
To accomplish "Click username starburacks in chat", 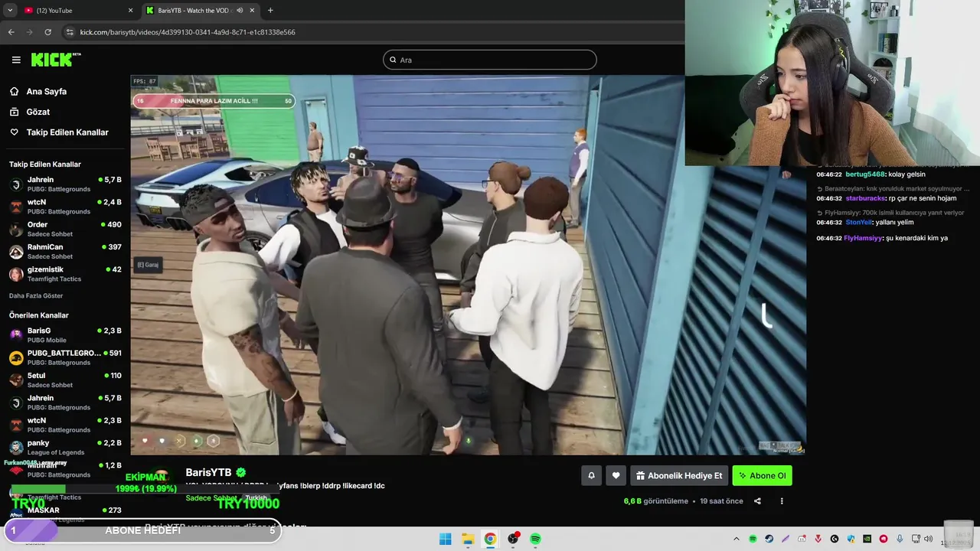I will coord(865,198).
